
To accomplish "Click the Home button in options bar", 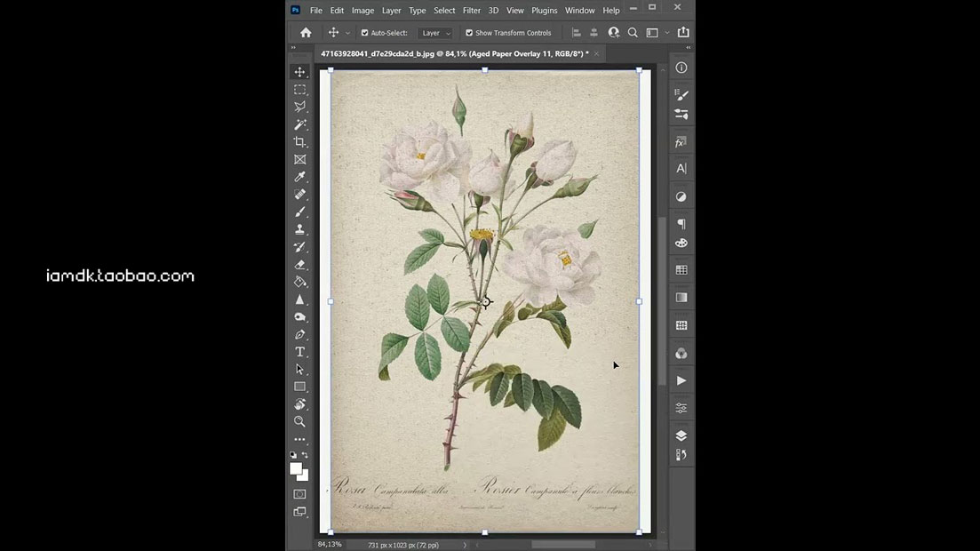I will coord(306,33).
